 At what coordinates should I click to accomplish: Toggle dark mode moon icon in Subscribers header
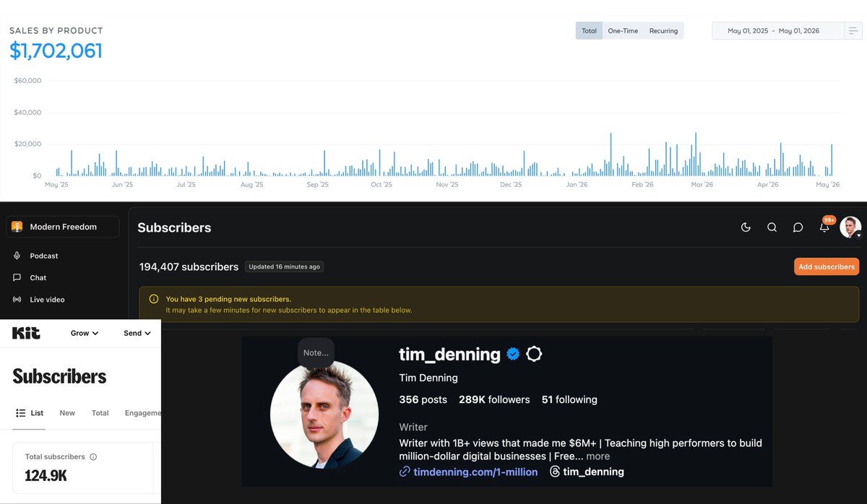coord(746,227)
